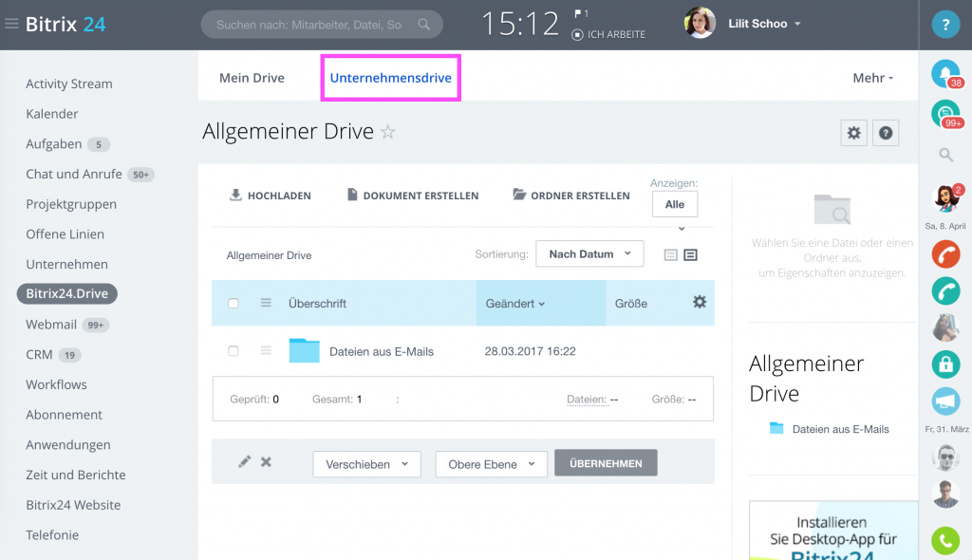Click the Allgemeiner Drive breadcrumb
This screenshot has height=560, width=972.
click(x=269, y=255)
